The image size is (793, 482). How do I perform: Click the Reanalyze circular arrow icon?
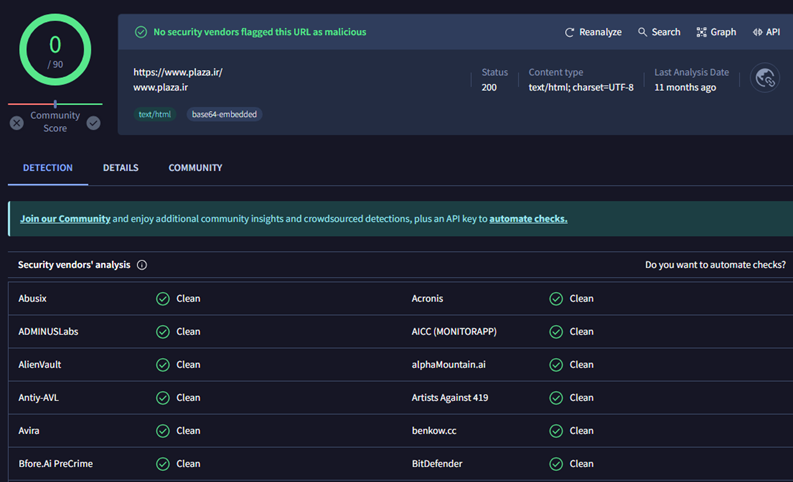point(569,32)
